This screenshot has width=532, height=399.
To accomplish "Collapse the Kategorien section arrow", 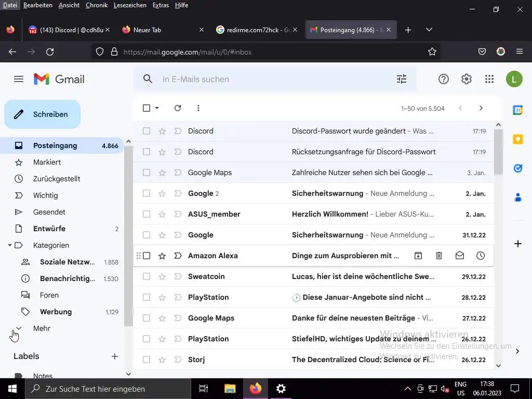I will pos(10,245).
